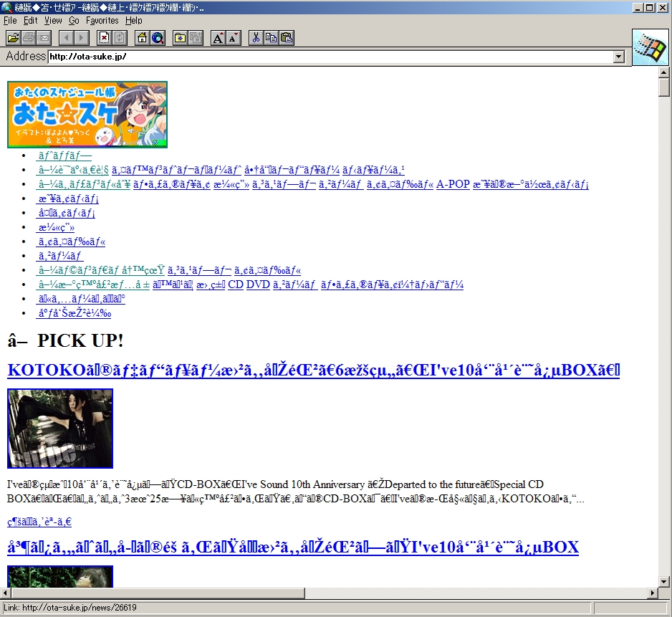Click the Search the Internet globe icon
Viewport: 672px width, 617px height.
click(x=158, y=38)
